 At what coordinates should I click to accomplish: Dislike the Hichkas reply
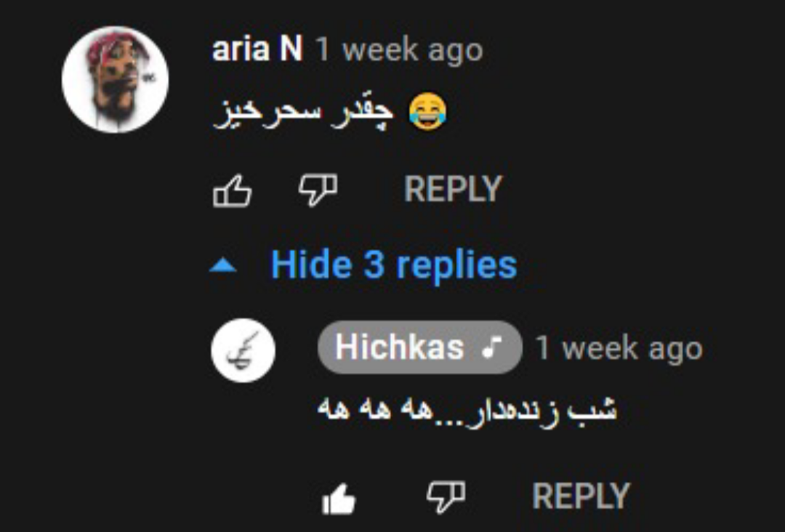click(446, 497)
